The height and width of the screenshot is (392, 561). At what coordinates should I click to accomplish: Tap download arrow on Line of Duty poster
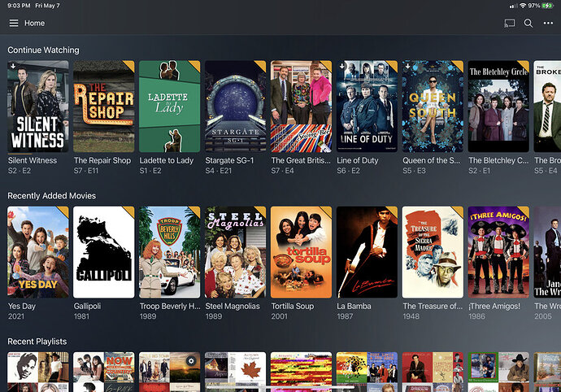341,66
